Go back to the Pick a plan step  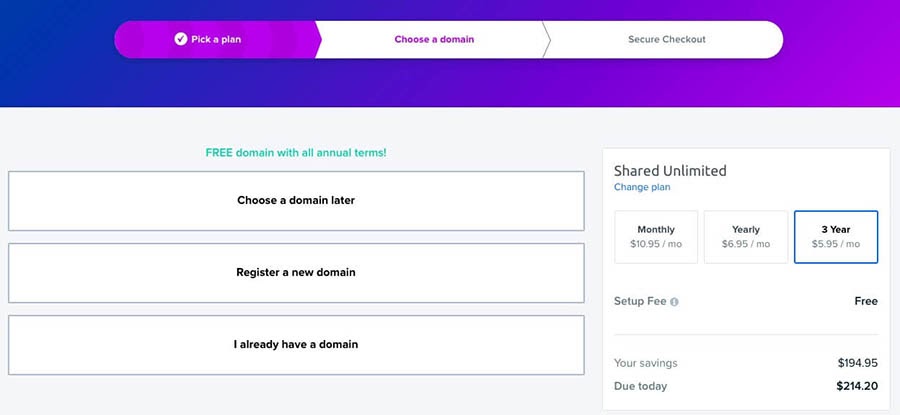pyautogui.click(x=215, y=40)
